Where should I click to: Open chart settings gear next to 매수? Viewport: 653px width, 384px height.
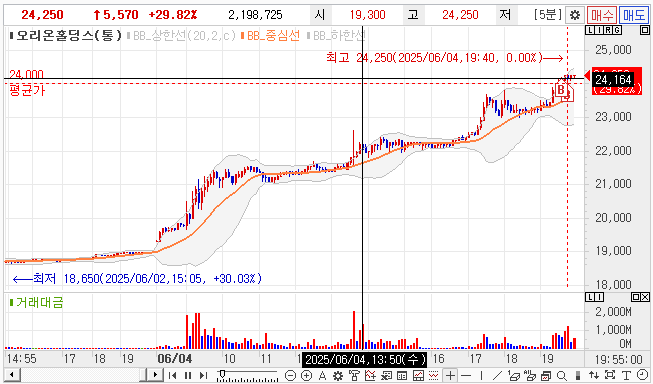(x=575, y=15)
